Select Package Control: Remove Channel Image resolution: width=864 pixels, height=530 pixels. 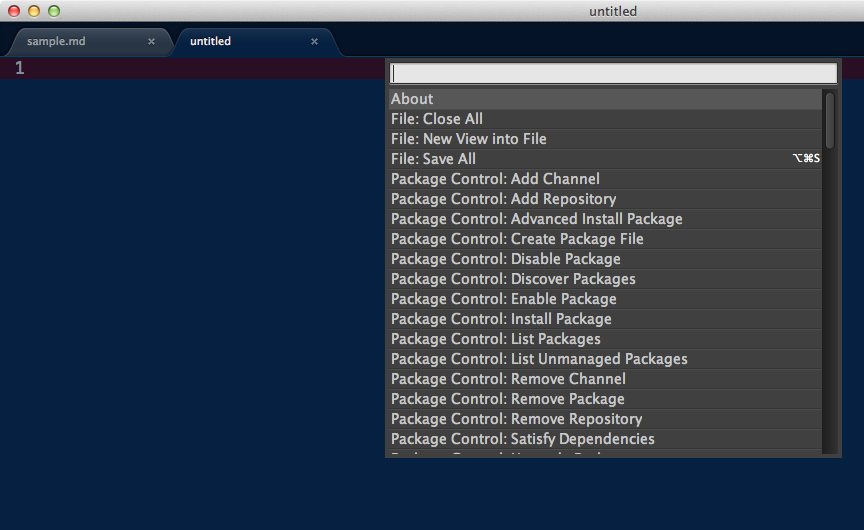pyautogui.click(x=606, y=379)
